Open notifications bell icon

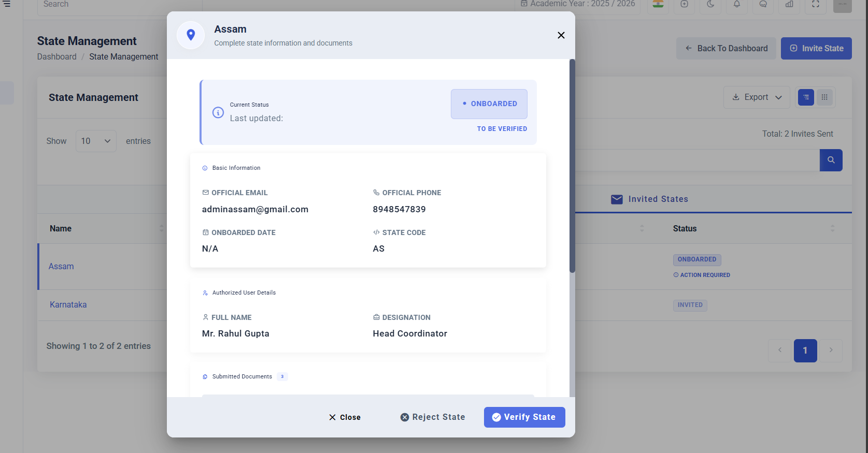click(736, 4)
